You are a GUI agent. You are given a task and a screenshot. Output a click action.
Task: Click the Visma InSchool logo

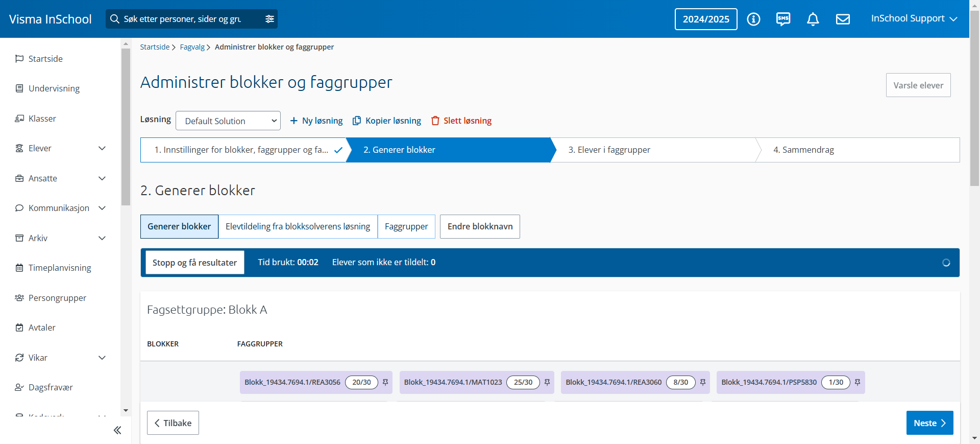(x=50, y=19)
